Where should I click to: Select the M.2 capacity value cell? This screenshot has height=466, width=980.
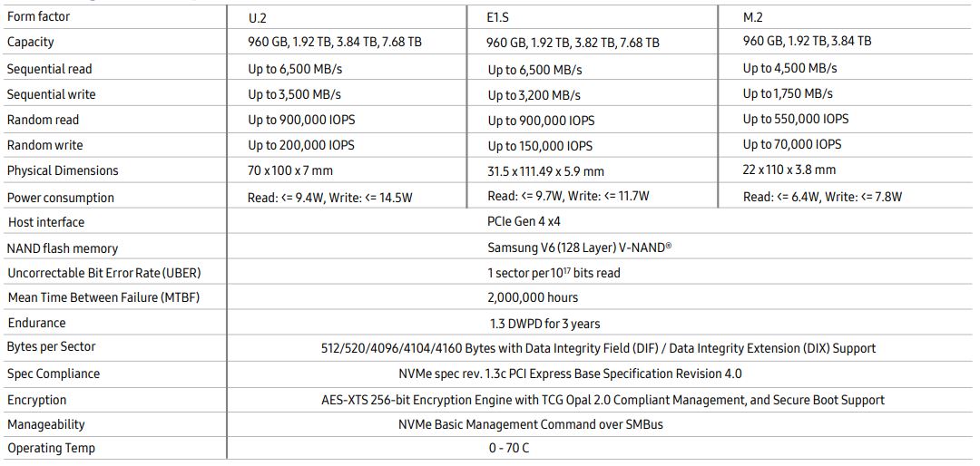click(807, 41)
